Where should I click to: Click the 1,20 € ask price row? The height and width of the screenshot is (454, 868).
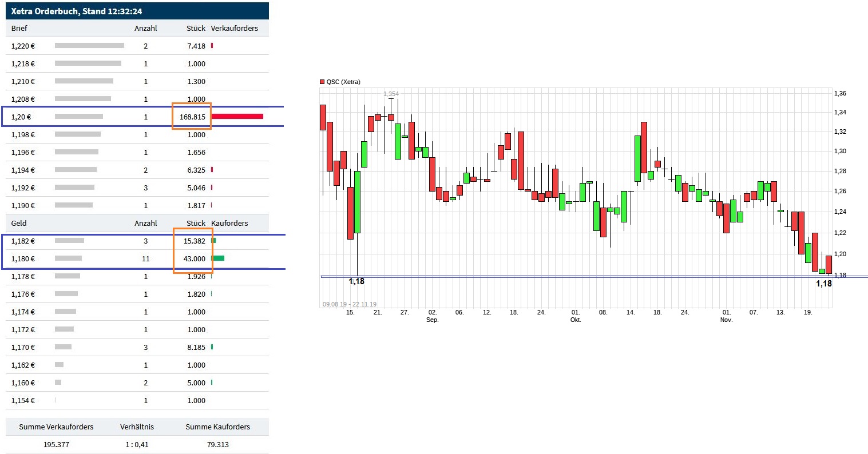(137, 117)
